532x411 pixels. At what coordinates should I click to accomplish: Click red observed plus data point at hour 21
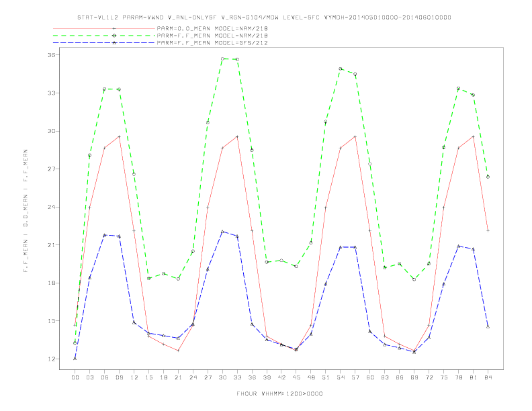pyautogui.click(x=178, y=351)
